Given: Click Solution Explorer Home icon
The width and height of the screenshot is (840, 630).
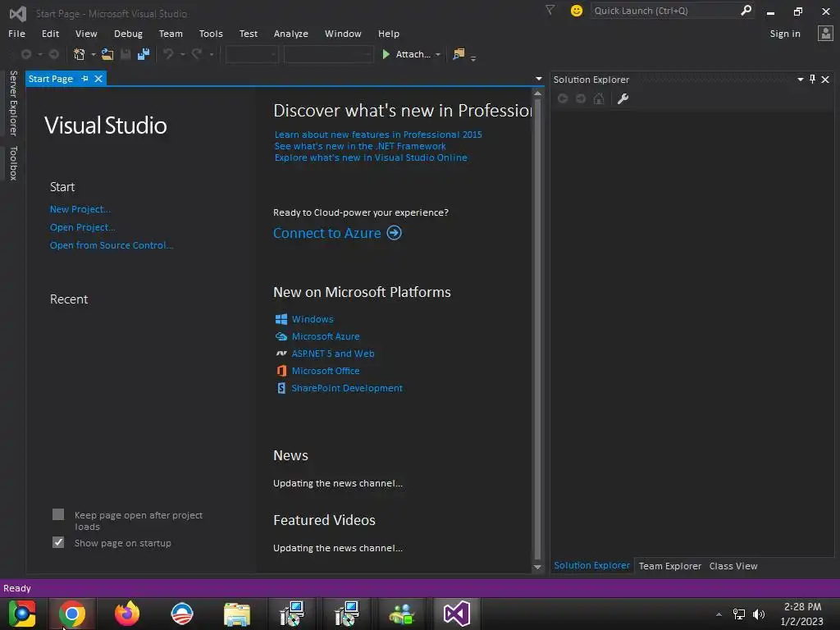Looking at the screenshot, I should (599, 98).
